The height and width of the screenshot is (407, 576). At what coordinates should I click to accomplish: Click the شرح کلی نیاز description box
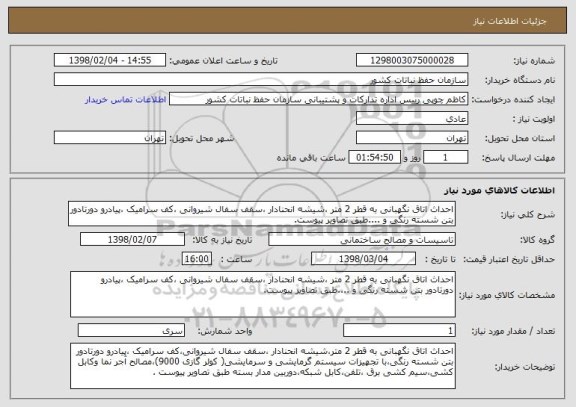coord(262,214)
